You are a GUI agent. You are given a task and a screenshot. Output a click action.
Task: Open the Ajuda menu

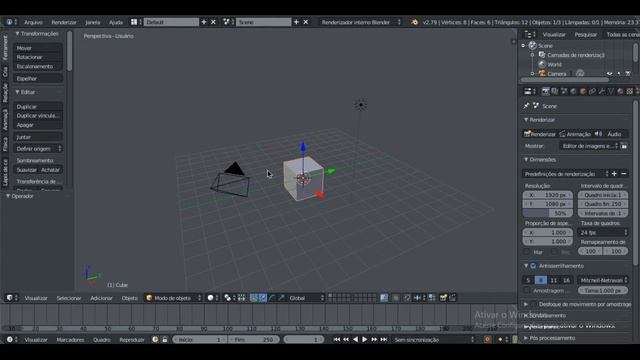(x=116, y=22)
